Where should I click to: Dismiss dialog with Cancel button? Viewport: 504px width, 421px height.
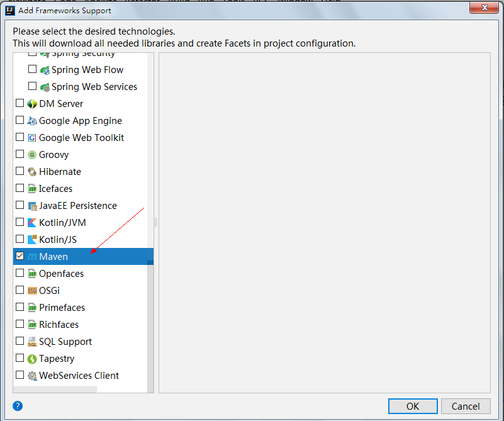pos(466,407)
